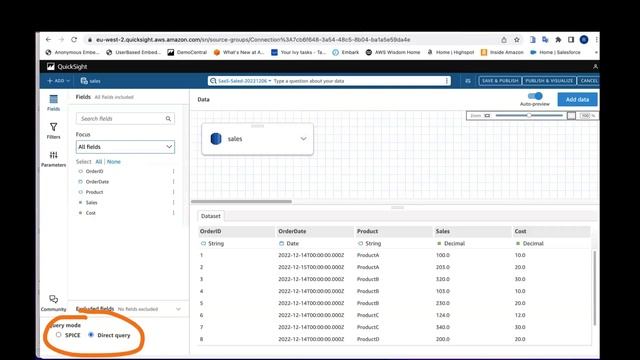Open the Embark bookmark
Viewport: 640px width, 360px height.
(x=346, y=52)
